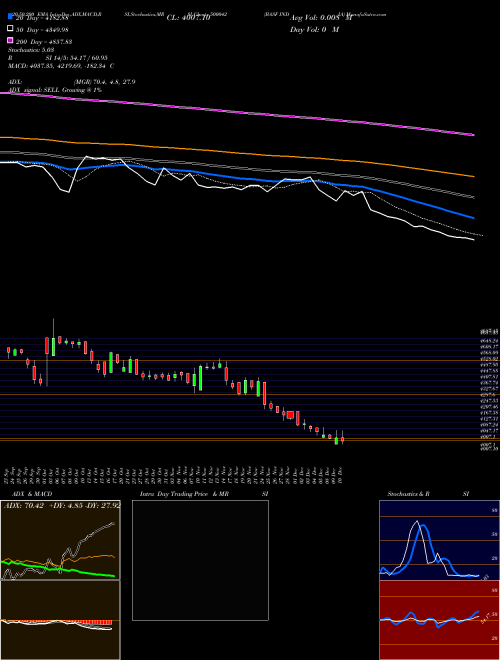Click the Stochastics value line in header
This screenshot has width=500, height=660.
[x=31, y=50]
